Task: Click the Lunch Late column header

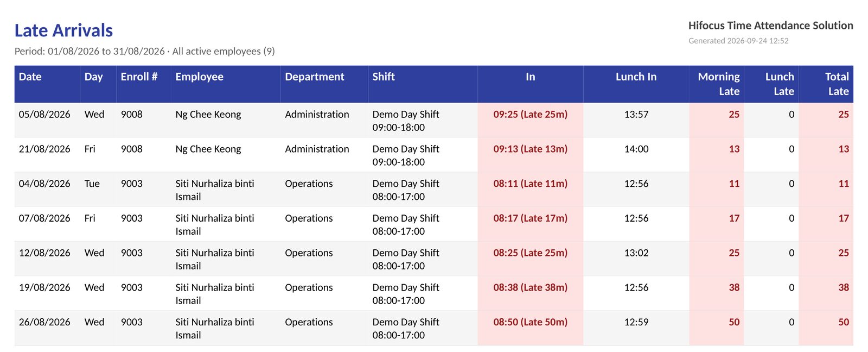Action: 771,84
